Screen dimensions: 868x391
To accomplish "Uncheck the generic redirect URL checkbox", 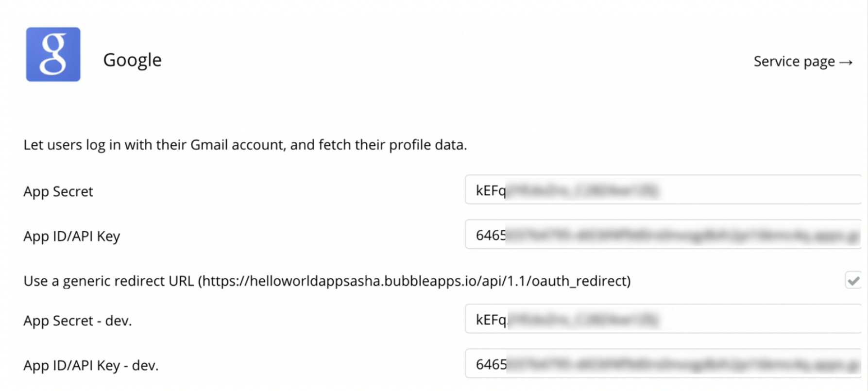I will coord(853,280).
